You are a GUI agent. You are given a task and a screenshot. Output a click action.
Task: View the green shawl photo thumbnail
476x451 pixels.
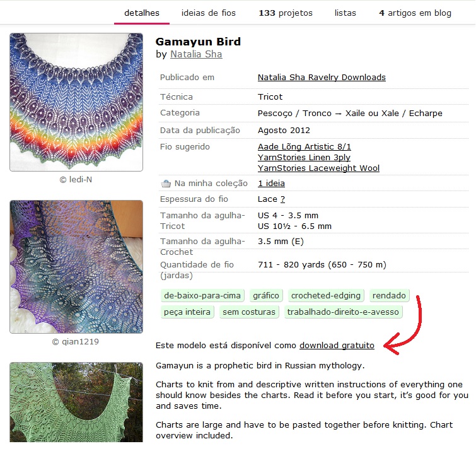76,402
